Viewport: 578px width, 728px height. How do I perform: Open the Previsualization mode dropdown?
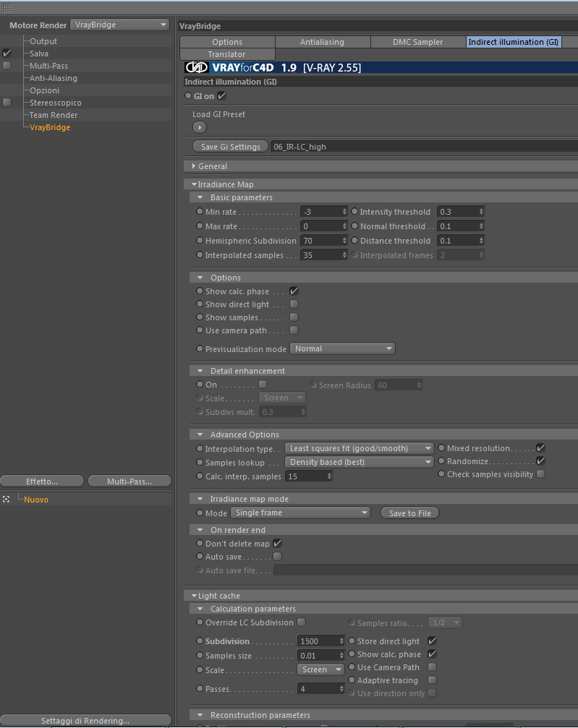pyautogui.click(x=342, y=348)
